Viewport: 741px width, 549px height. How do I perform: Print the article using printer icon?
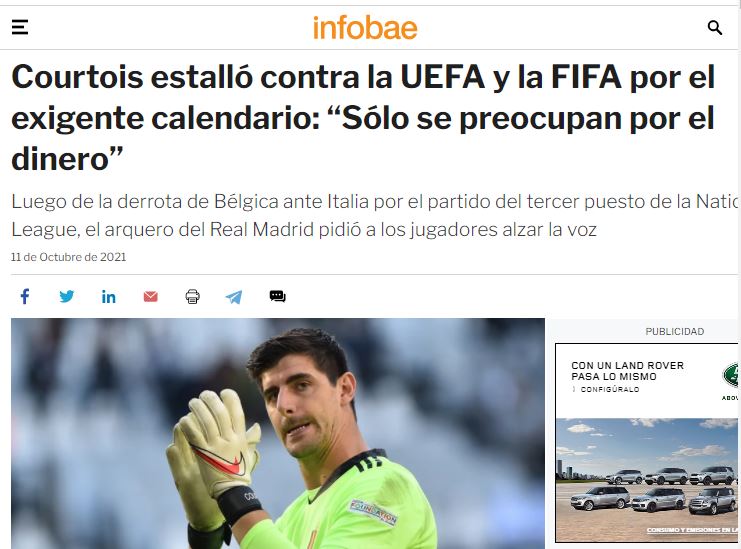192,297
